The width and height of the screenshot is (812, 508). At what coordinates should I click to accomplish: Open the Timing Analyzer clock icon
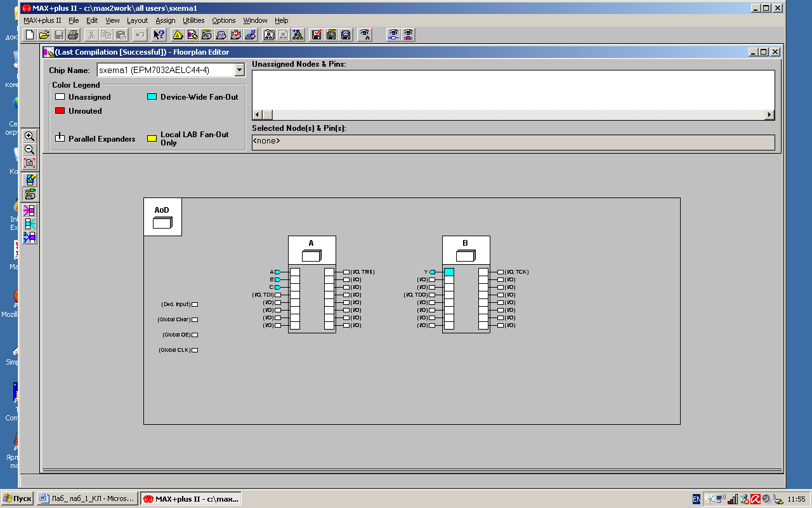click(236, 34)
